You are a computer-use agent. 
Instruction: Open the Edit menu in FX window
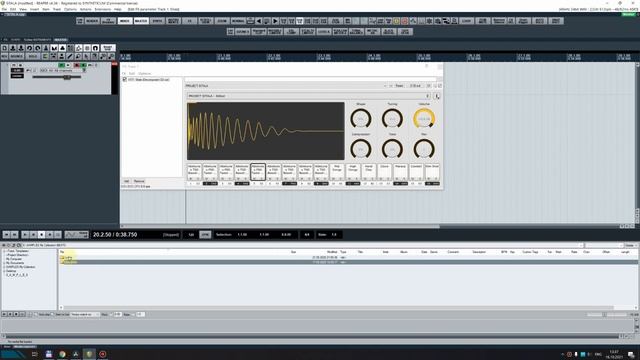click(x=132, y=73)
